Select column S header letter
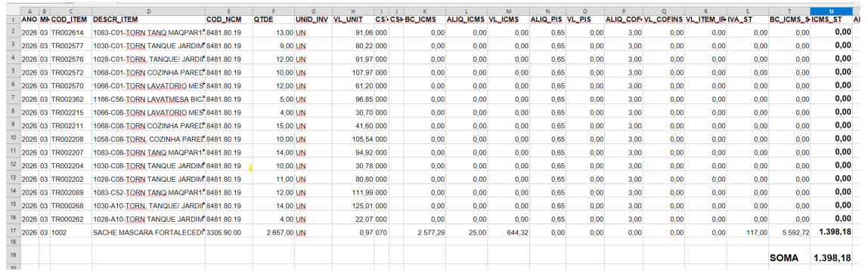 [x=748, y=11]
